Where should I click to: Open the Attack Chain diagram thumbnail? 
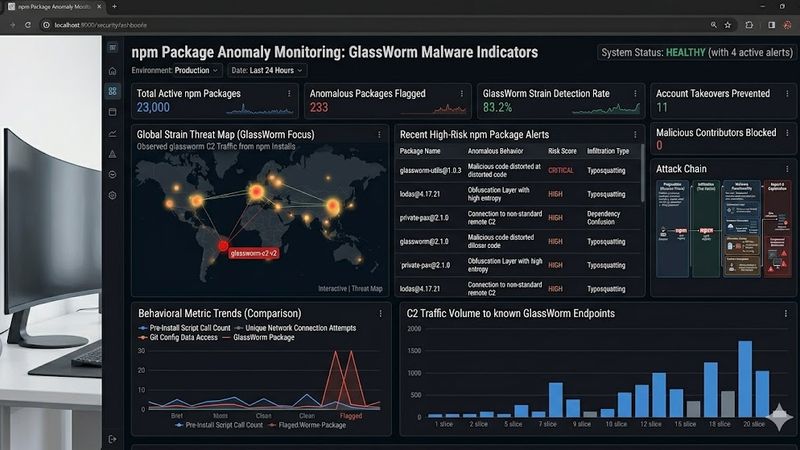pyautogui.click(x=723, y=229)
